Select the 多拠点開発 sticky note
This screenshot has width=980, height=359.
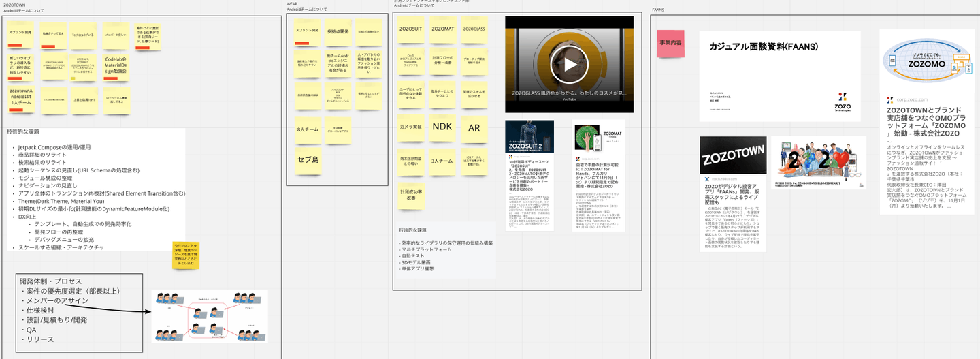(x=338, y=32)
